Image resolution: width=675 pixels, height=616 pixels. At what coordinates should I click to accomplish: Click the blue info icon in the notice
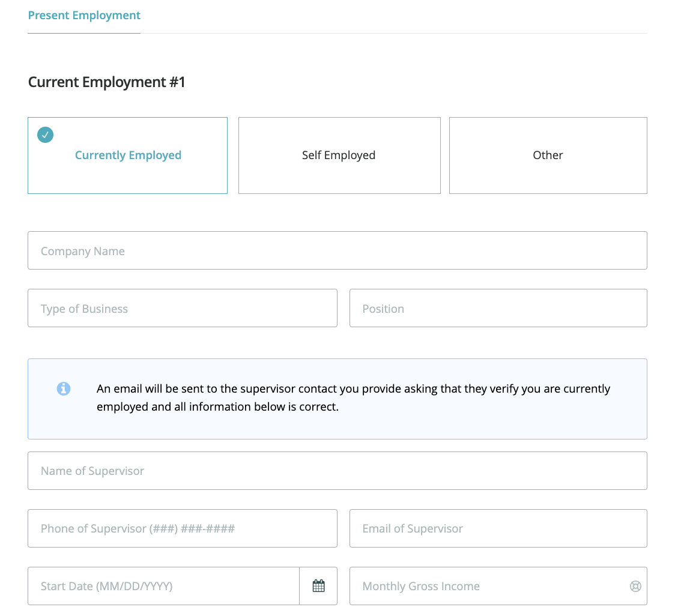[64, 388]
